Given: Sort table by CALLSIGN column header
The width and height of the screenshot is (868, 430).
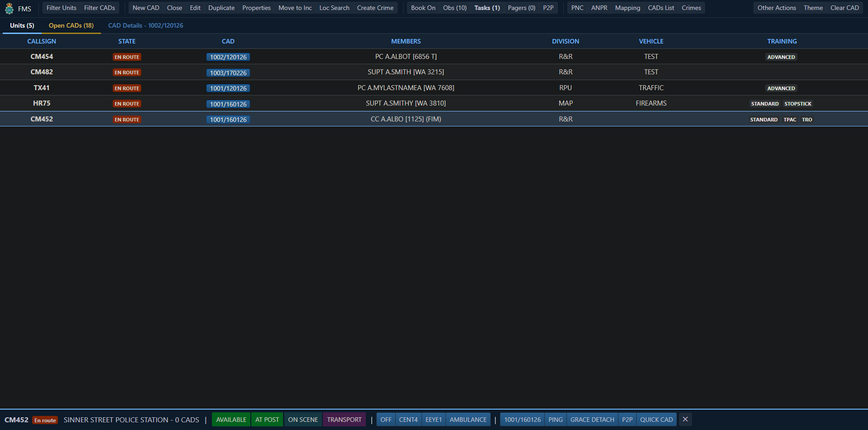Looking at the screenshot, I should tap(42, 41).
